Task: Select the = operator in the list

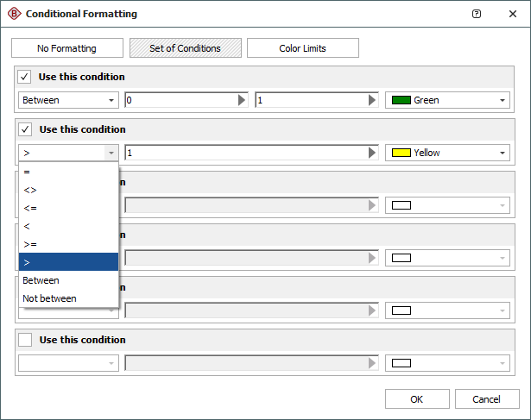Action: point(28,172)
